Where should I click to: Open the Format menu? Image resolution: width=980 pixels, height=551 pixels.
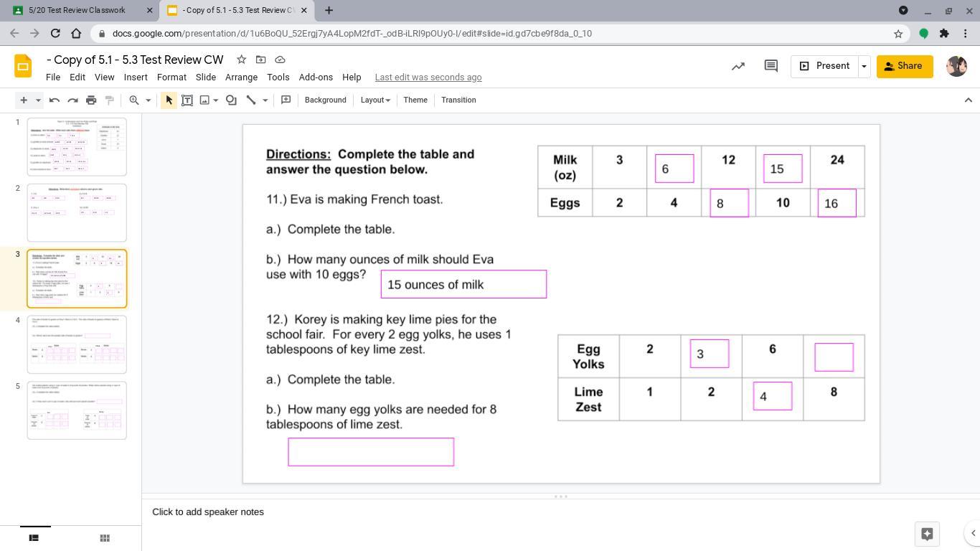tap(171, 77)
